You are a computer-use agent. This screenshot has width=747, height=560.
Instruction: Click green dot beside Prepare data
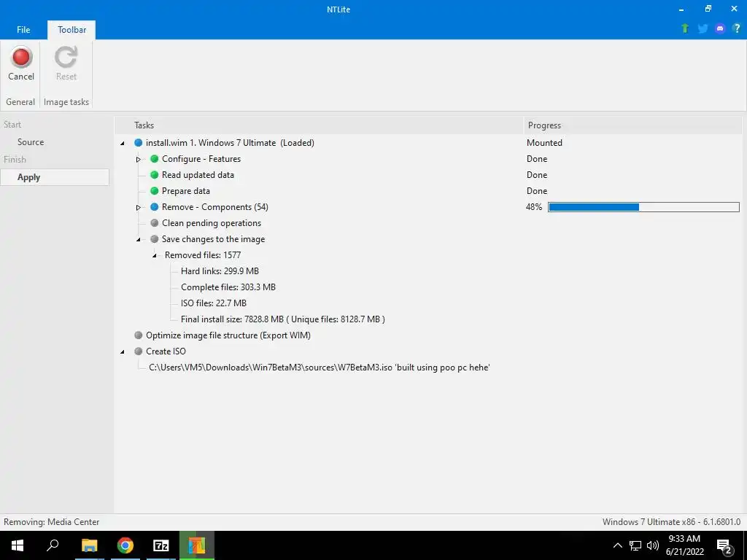pos(155,191)
